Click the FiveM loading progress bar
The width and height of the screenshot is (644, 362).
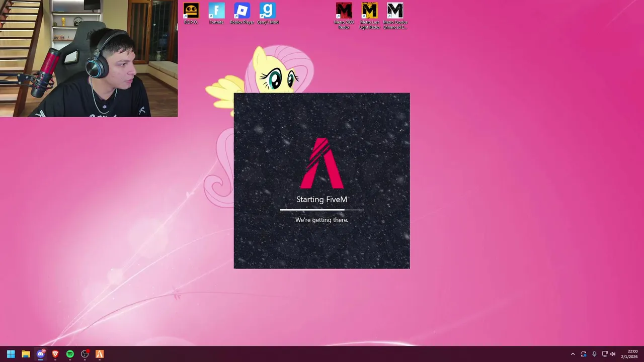(x=322, y=210)
